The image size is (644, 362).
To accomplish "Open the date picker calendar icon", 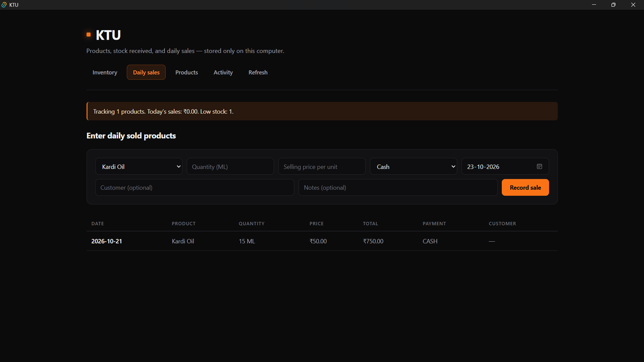I will pyautogui.click(x=539, y=167).
